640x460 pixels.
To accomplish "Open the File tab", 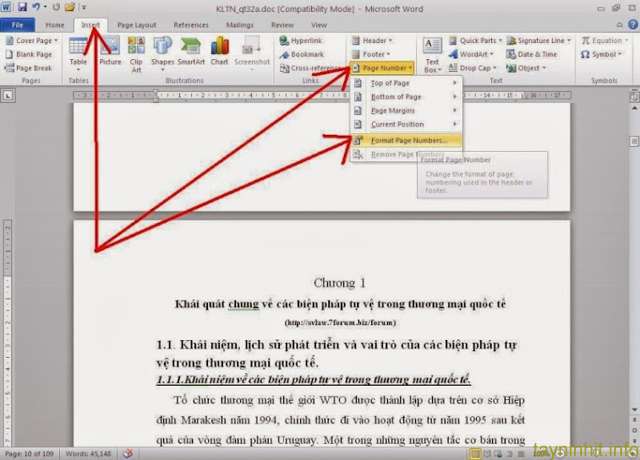I will pyautogui.click(x=18, y=24).
